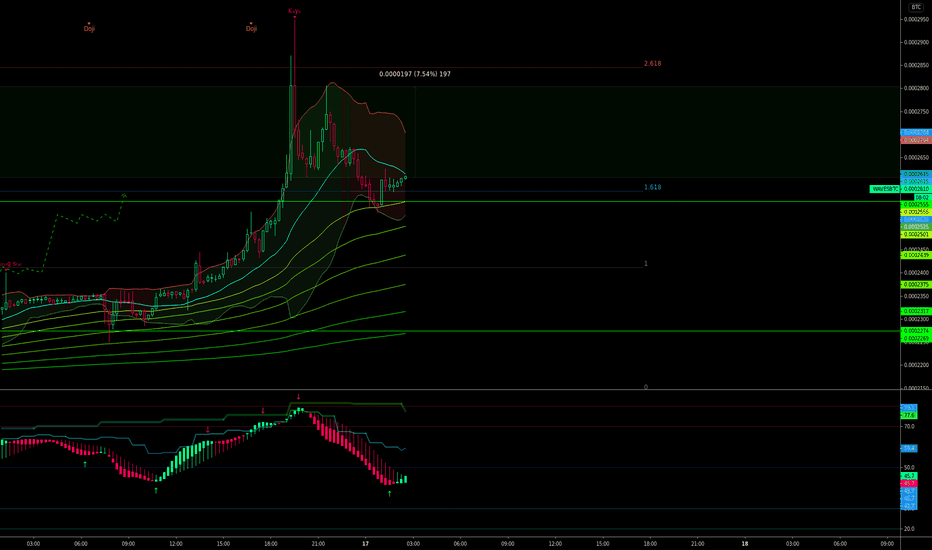Click the tall peak candle wick near 0.0002950
Image resolution: width=932 pixels, height=550 pixels.
[294, 51]
